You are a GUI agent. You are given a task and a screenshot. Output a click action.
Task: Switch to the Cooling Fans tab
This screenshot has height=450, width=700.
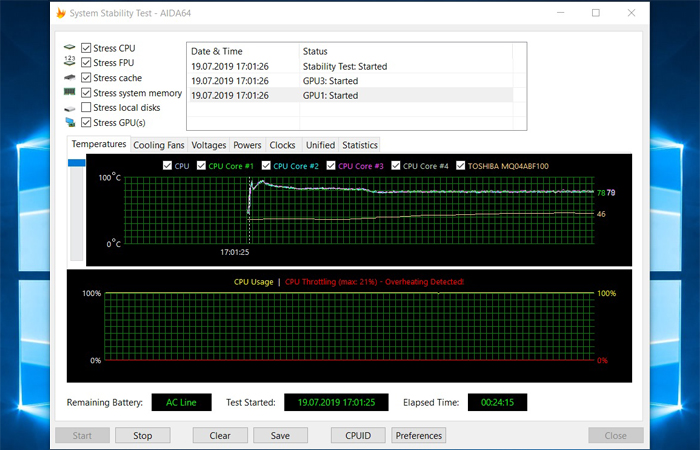click(159, 145)
